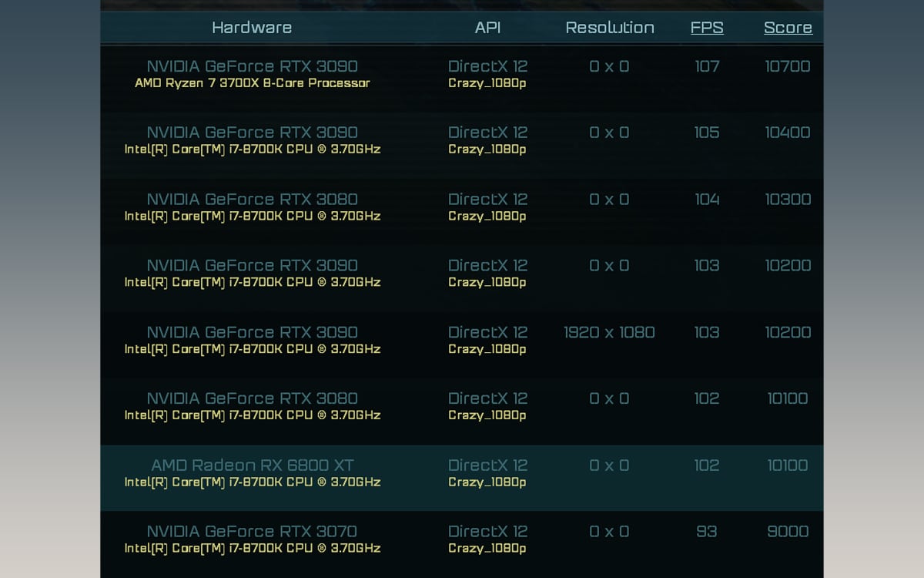Click DirectX 12 in the RX 6800 XT row
Image resolution: width=924 pixels, height=578 pixels.
487,465
